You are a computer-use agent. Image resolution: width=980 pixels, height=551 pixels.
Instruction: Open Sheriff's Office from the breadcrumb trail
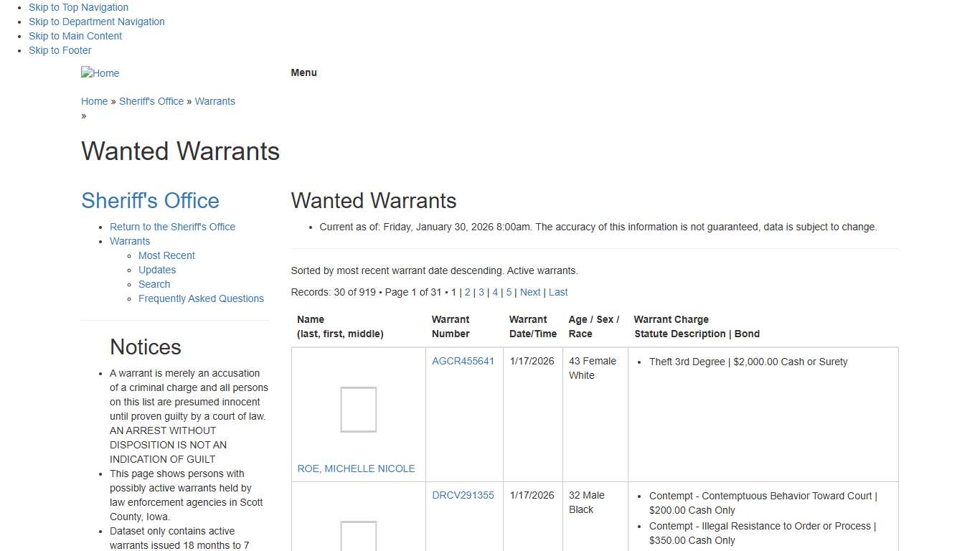[x=151, y=101]
